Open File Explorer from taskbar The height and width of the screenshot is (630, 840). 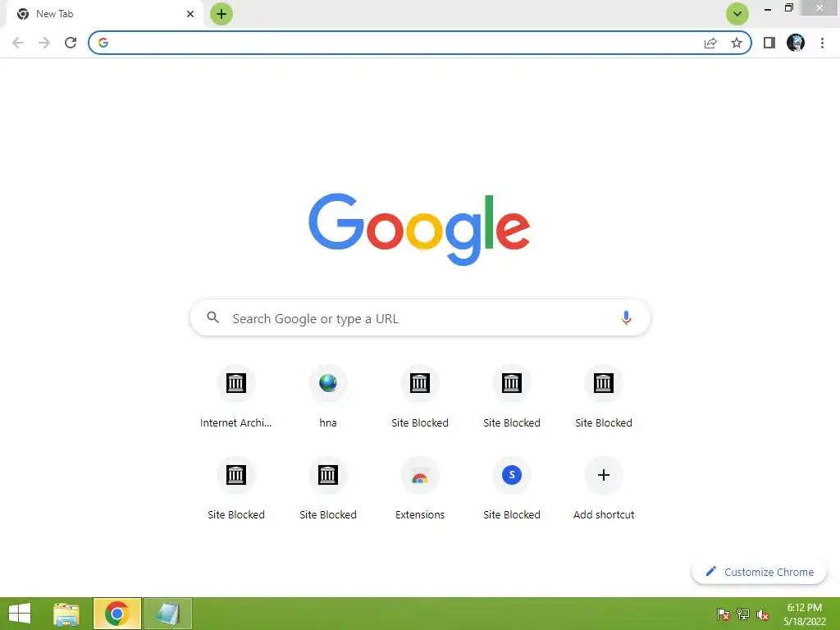tap(66, 614)
